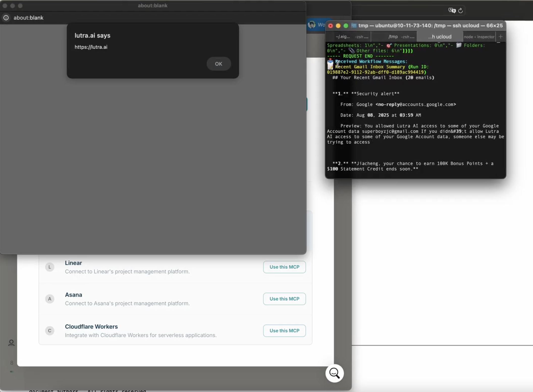Click the Linear letter avatar icon
This screenshot has height=392, width=533.
50,267
